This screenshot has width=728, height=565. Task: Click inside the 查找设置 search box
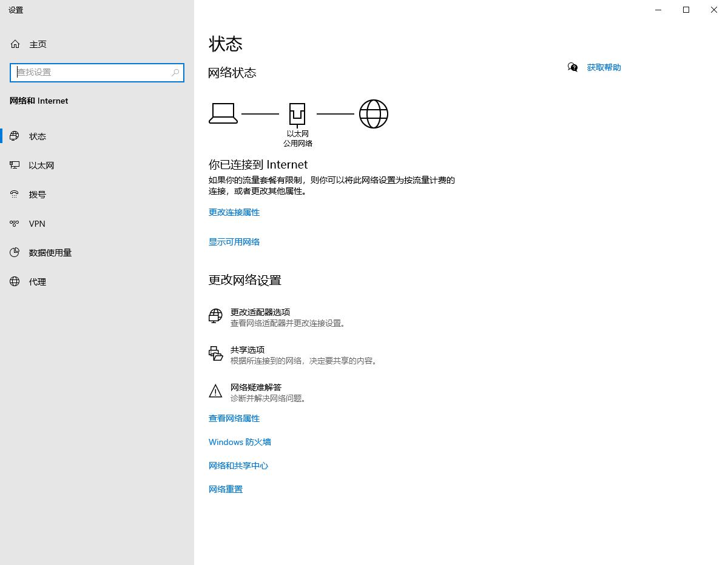tap(97, 72)
